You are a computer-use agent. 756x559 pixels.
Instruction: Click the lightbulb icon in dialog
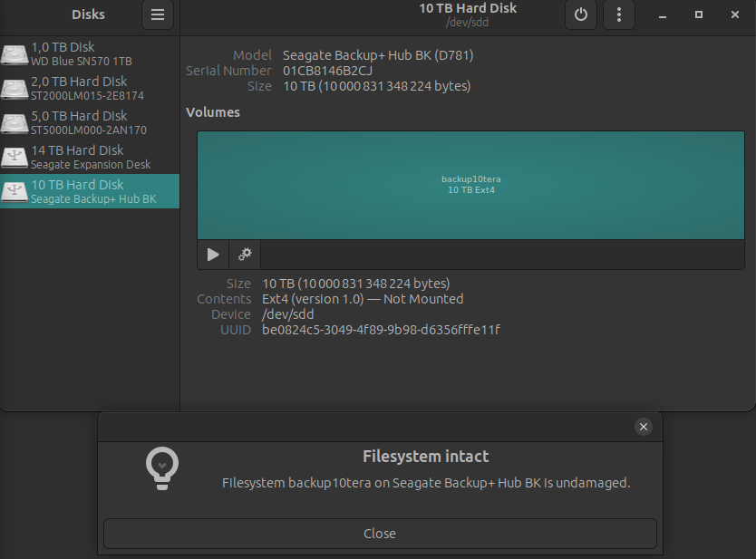pos(162,468)
